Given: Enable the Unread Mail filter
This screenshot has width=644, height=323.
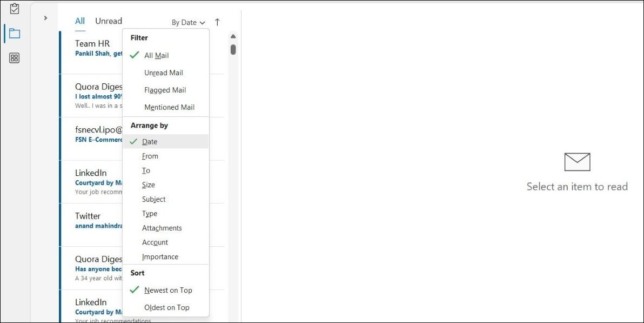Looking at the screenshot, I should [163, 72].
